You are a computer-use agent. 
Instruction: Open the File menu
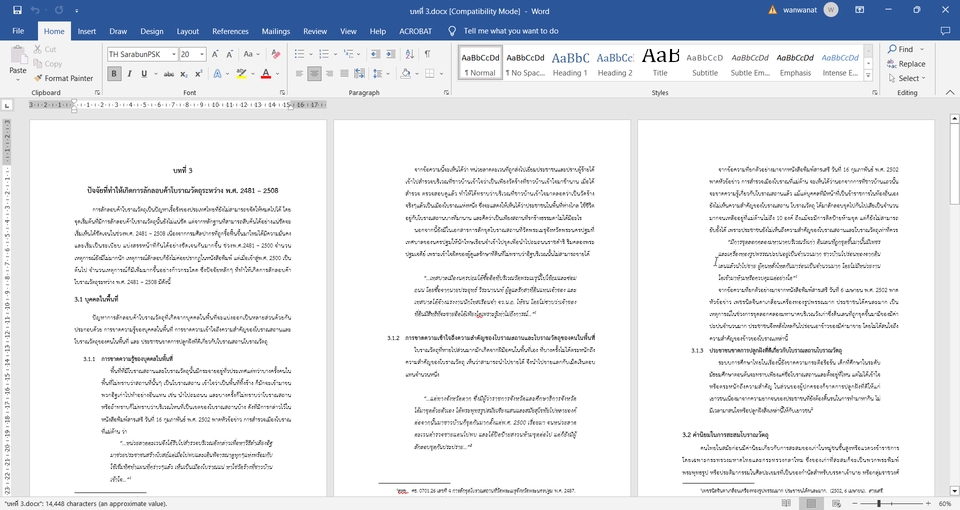(18, 31)
